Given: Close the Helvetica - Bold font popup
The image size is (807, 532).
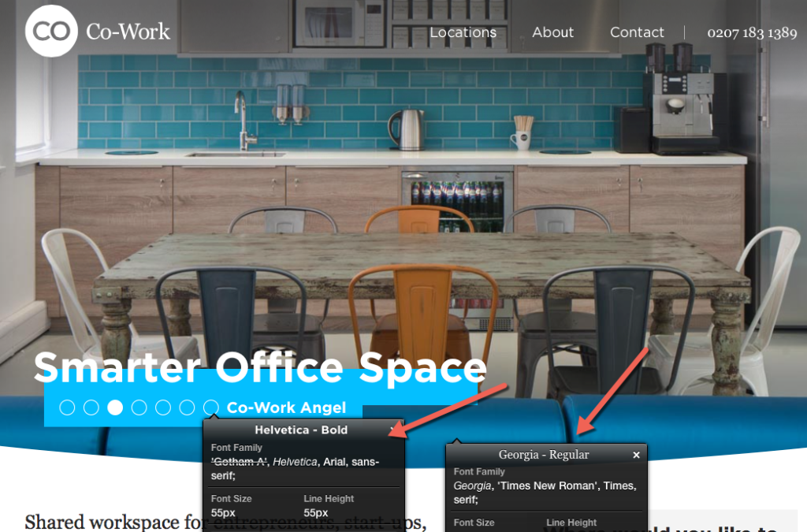Looking at the screenshot, I should [392, 430].
